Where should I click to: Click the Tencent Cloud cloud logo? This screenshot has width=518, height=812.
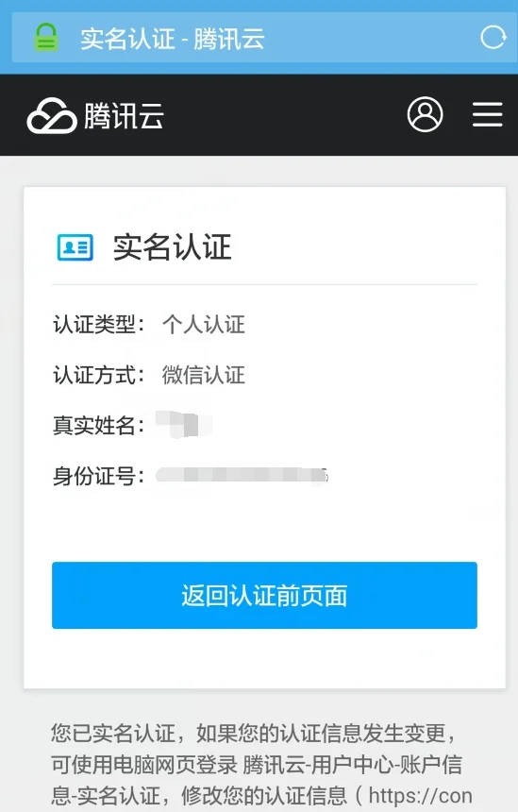(52, 115)
